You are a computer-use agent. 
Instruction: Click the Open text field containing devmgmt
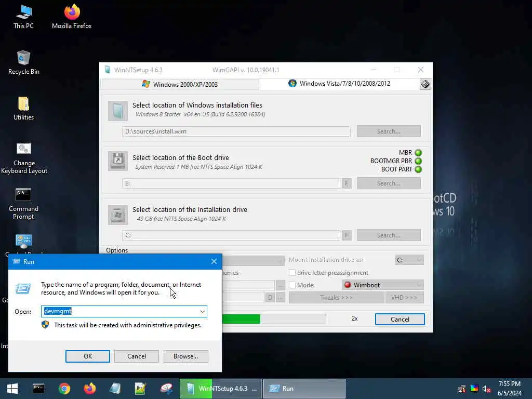pyautogui.click(x=124, y=312)
